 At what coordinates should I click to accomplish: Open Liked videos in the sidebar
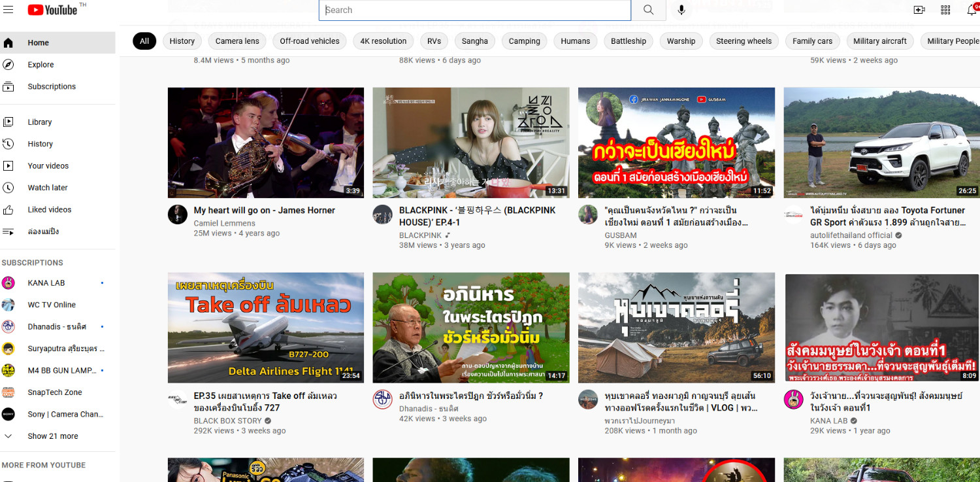tap(57, 209)
